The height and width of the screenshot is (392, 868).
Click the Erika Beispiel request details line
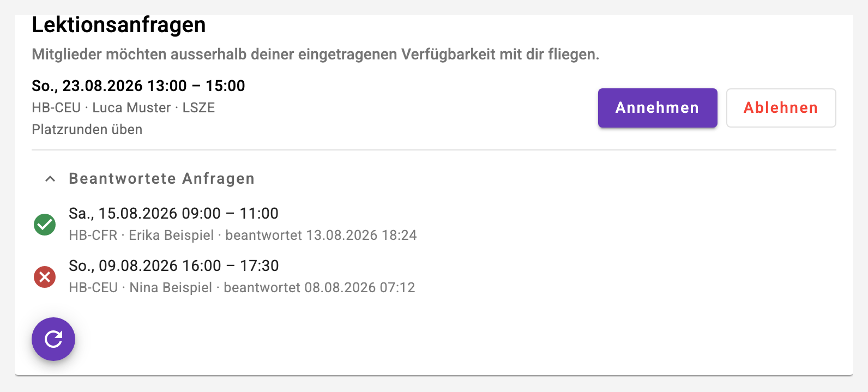pos(243,235)
